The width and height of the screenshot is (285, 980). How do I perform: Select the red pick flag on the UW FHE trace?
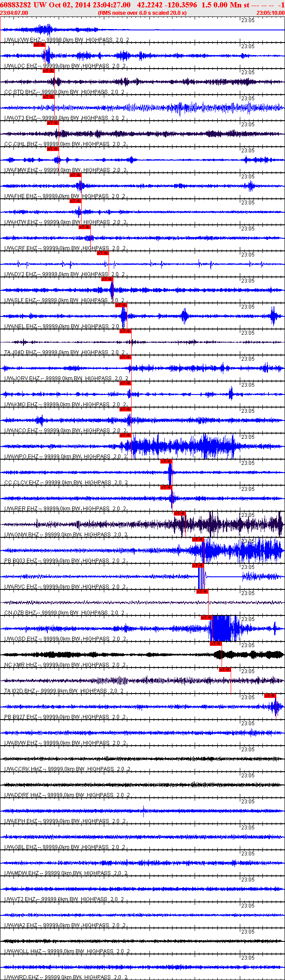[x=75, y=174]
